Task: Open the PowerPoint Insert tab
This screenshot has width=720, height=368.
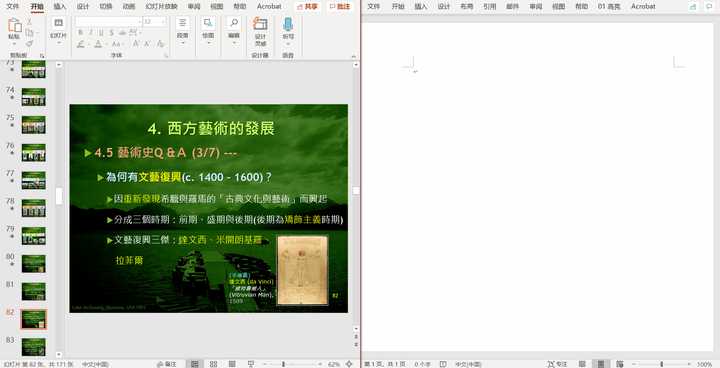Action: tap(60, 6)
